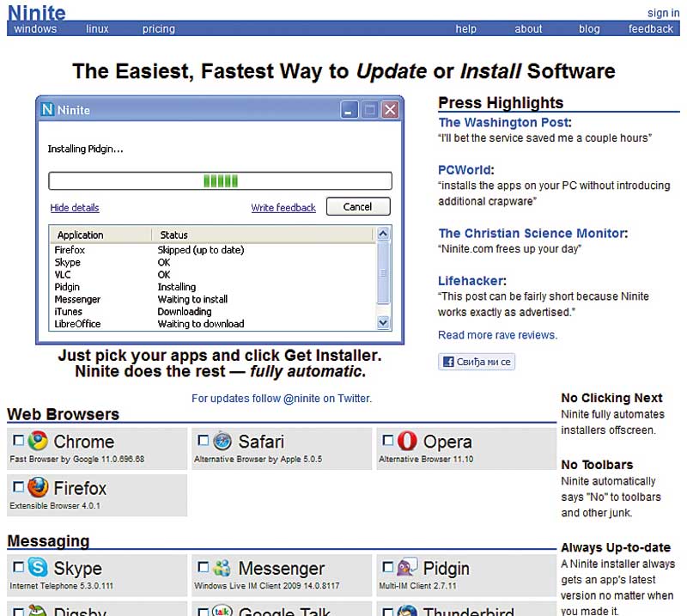The image size is (687, 616).
Task: Close the Ninite installer window
Action: [x=390, y=110]
